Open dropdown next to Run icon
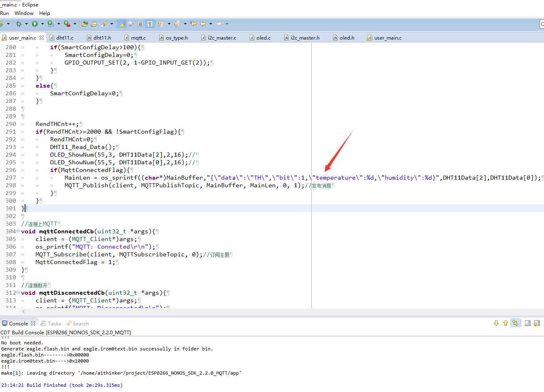The image size is (544, 392). (x=42, y=24)
